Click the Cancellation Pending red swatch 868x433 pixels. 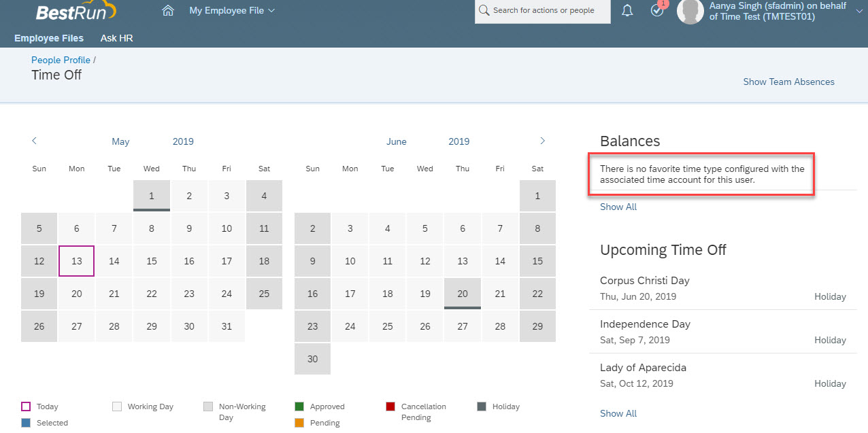(390, 406)
